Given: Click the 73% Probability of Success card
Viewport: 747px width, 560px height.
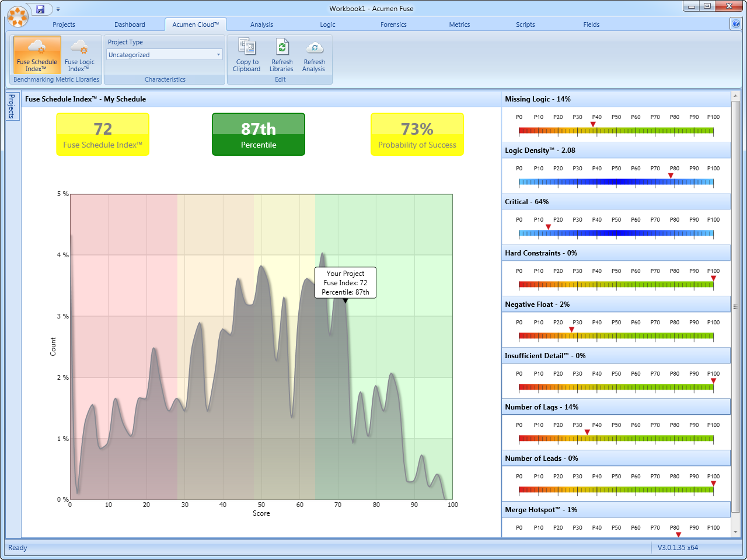Looking at the screenshot, I should click(417, 135).
